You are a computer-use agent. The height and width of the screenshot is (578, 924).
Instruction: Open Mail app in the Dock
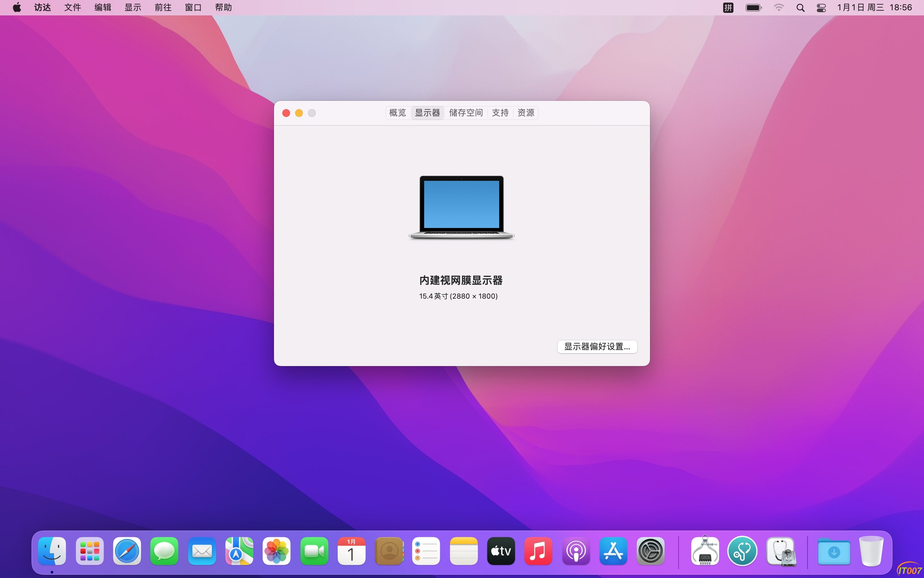[x=202, y=551]
